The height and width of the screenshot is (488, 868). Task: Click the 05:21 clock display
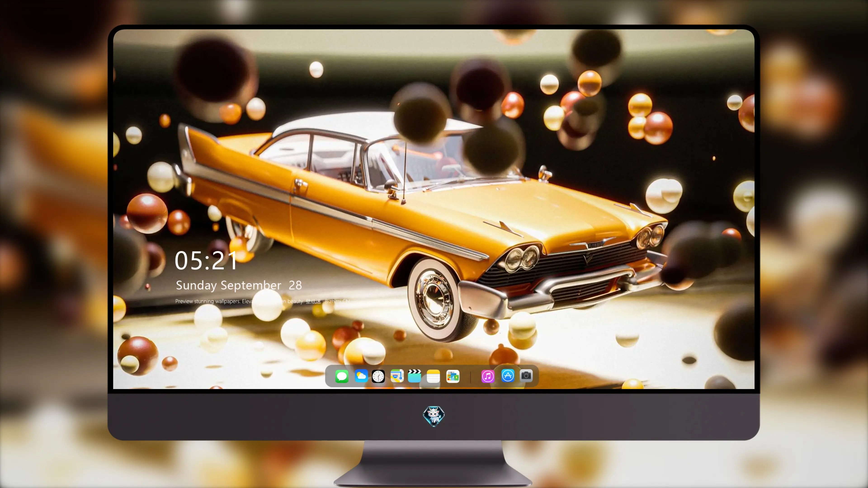coord(206,261)
